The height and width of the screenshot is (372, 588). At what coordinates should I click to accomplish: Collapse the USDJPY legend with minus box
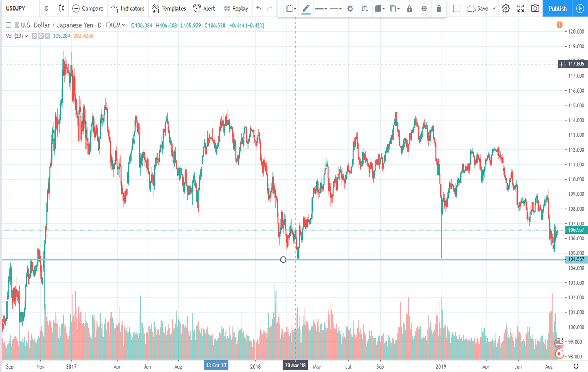8,25
